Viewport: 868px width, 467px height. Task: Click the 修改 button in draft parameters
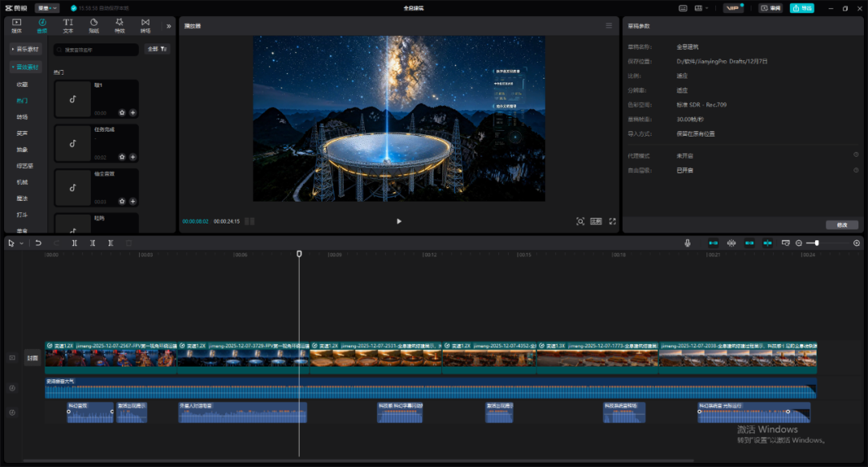click(841, 225)
